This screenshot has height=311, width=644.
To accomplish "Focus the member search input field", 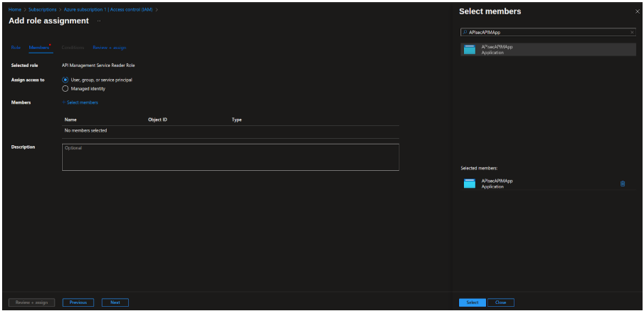I will click(549, 32).
